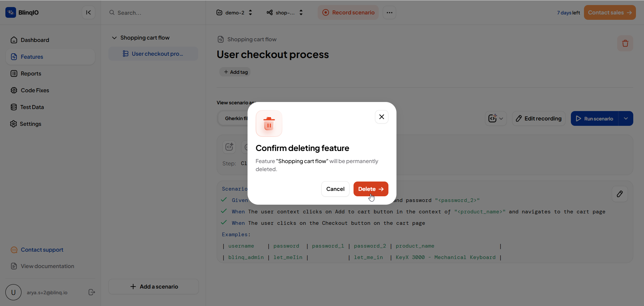Select the User checkout process scenario
Image resolution: width=644 pixels, height=306 pixels.
(157, 54)
